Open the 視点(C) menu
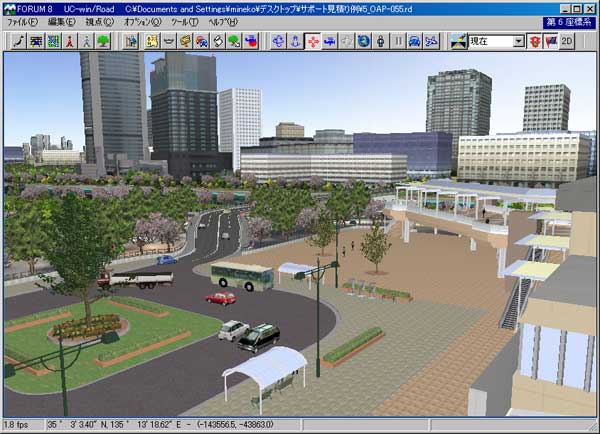 pyautogui.click(x=99, y=22)
